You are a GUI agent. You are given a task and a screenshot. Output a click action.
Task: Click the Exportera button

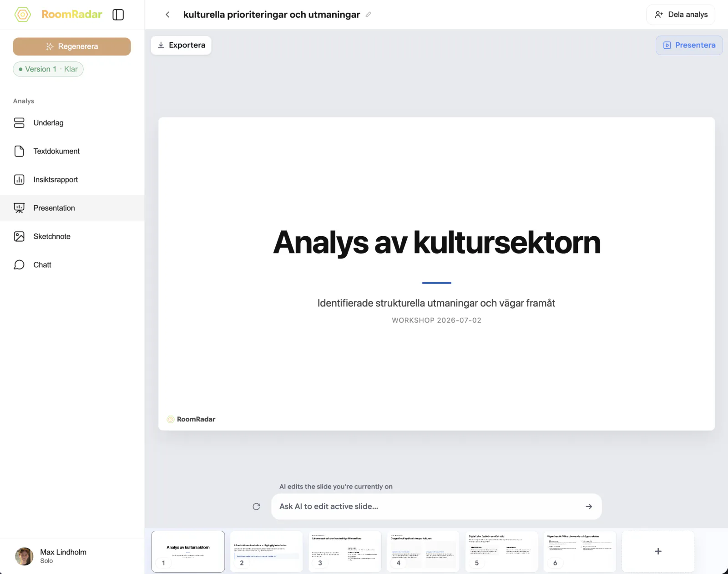click(181, 45)
